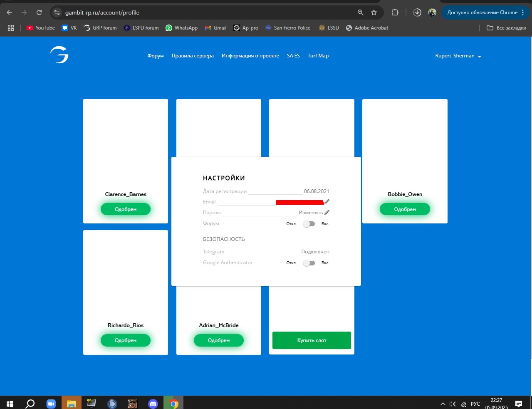Open the SA ES menu item
The image size is (532, 409).
point(293,56)
